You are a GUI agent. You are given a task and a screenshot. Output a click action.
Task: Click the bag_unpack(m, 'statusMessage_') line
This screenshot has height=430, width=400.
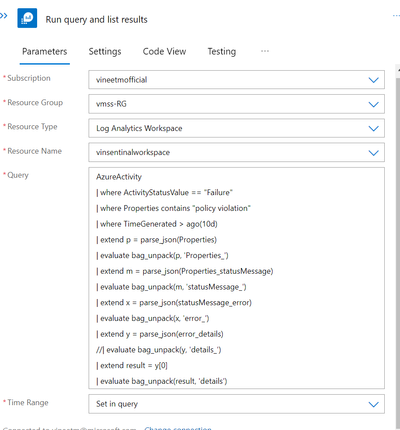click(171, 287)
